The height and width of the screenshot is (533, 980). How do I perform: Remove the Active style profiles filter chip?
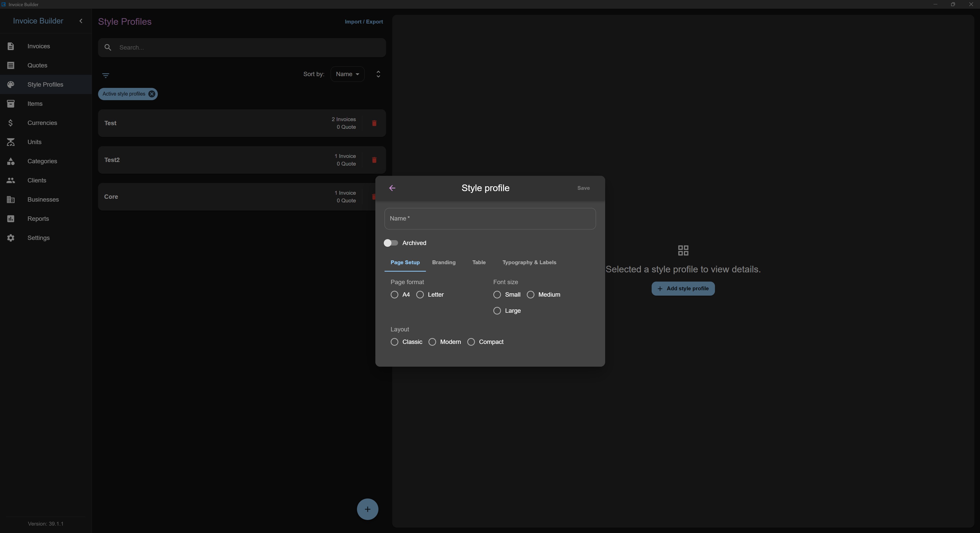point(151,94)
